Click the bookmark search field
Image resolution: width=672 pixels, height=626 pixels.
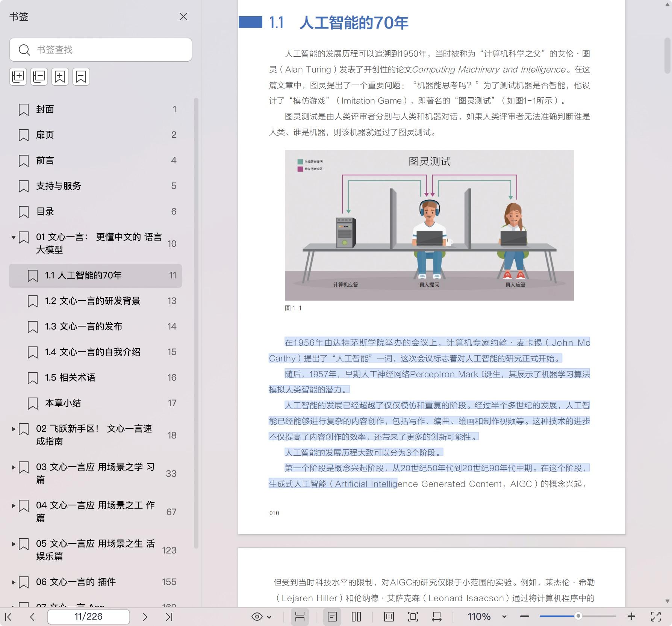coord(101,50)
